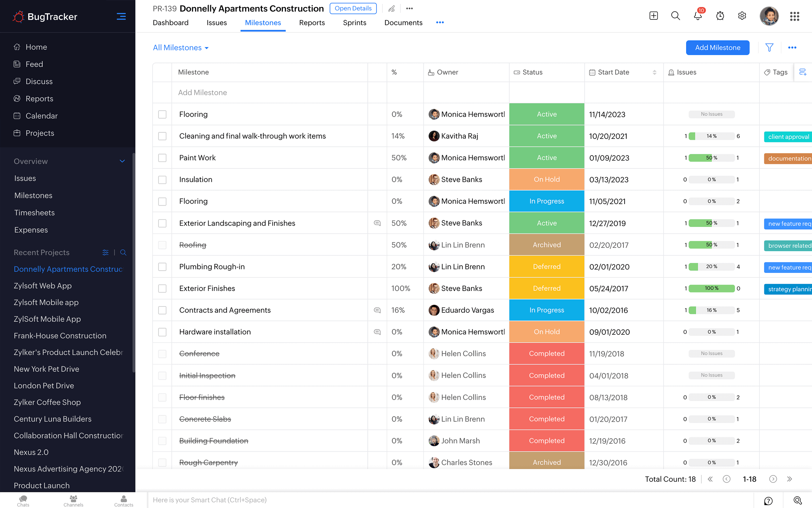
Task: Open the Issues tab
Action: (217, 23)
